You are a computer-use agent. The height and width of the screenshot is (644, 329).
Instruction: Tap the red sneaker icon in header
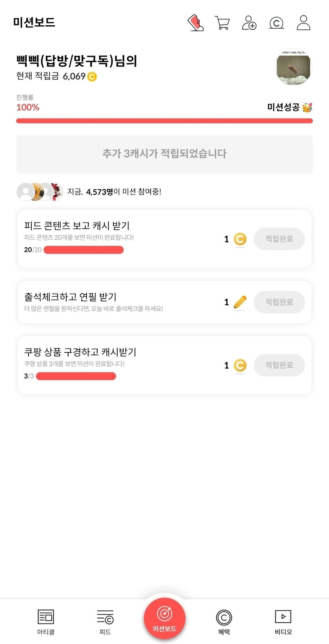tap(195, 23)
